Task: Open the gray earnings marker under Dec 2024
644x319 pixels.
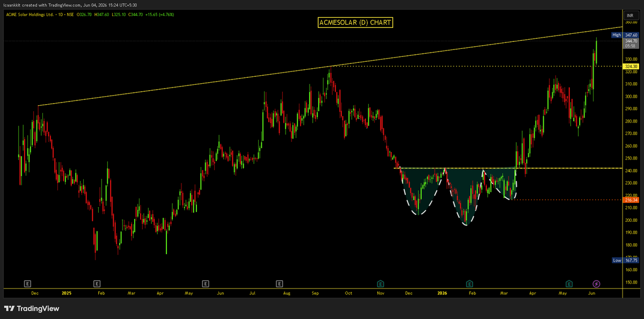Action: click(28, 283)
